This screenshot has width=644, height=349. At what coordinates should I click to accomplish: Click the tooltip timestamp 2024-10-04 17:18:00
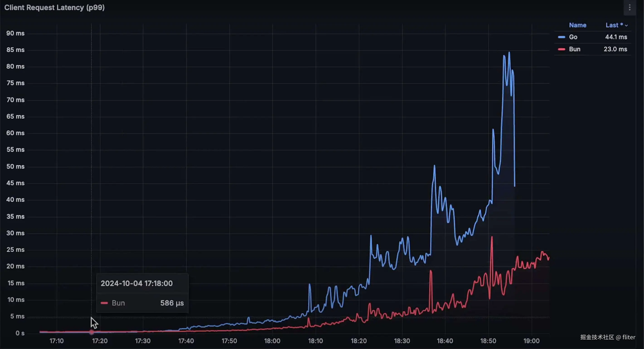[x=136, y=283]
